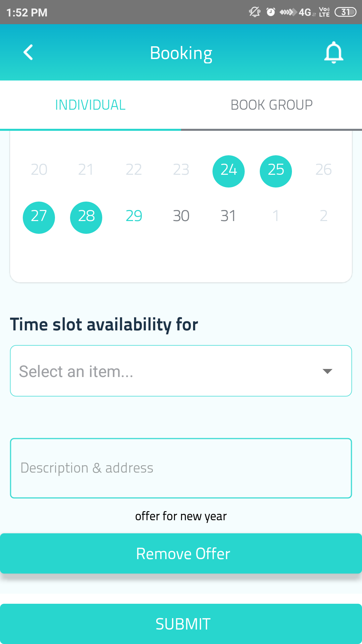The image size is (362, 644).
Task: Select date 31 on calendar
Action: 228,216
